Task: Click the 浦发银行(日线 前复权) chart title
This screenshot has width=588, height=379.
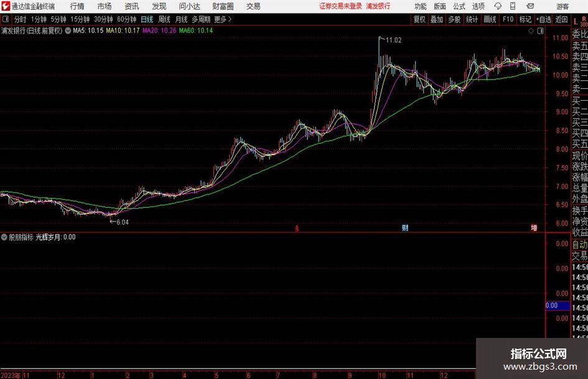Action: pyautogui.click(x=32, y=30)
